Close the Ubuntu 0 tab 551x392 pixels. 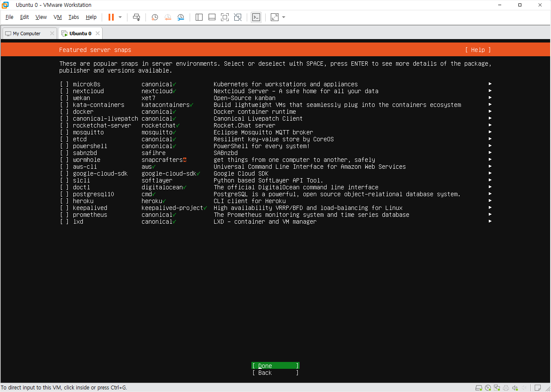(x=97, y=33)
